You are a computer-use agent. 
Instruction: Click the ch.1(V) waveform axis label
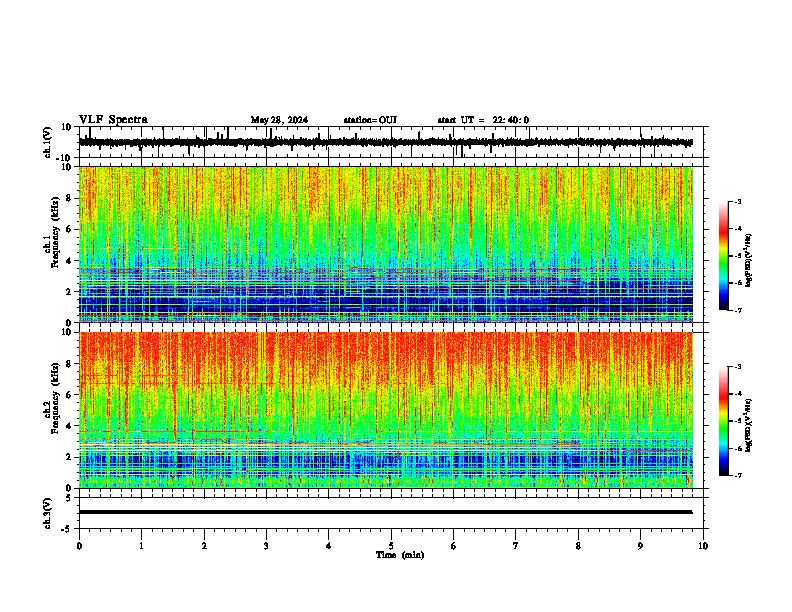pyautogui.click(x=48, y=142)
